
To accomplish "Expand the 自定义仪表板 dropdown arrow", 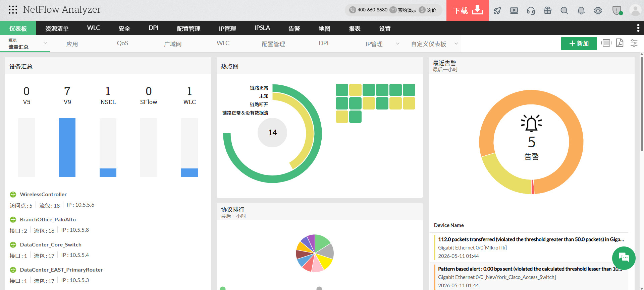I will coord(456,43).
